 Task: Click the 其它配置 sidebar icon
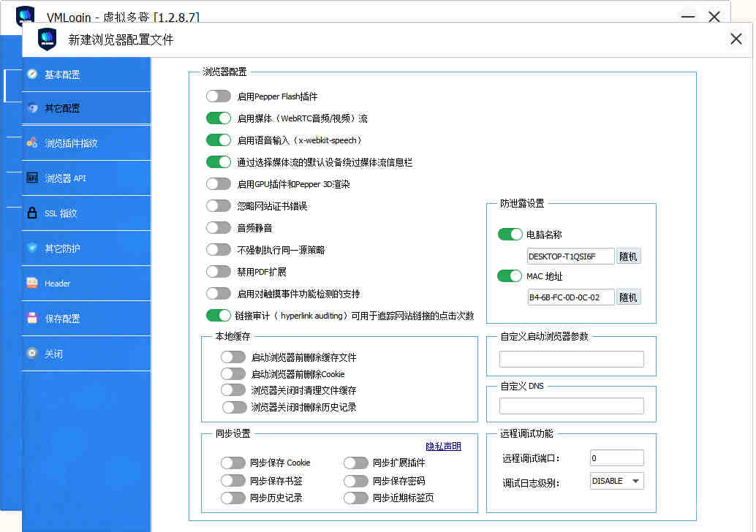(32, 108)
